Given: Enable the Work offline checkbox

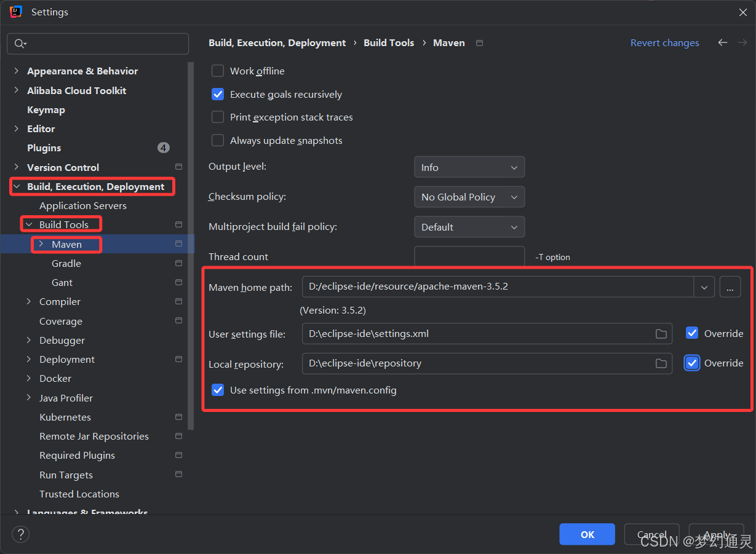Looking at the screenshot, I should click(x=218, y=71).
